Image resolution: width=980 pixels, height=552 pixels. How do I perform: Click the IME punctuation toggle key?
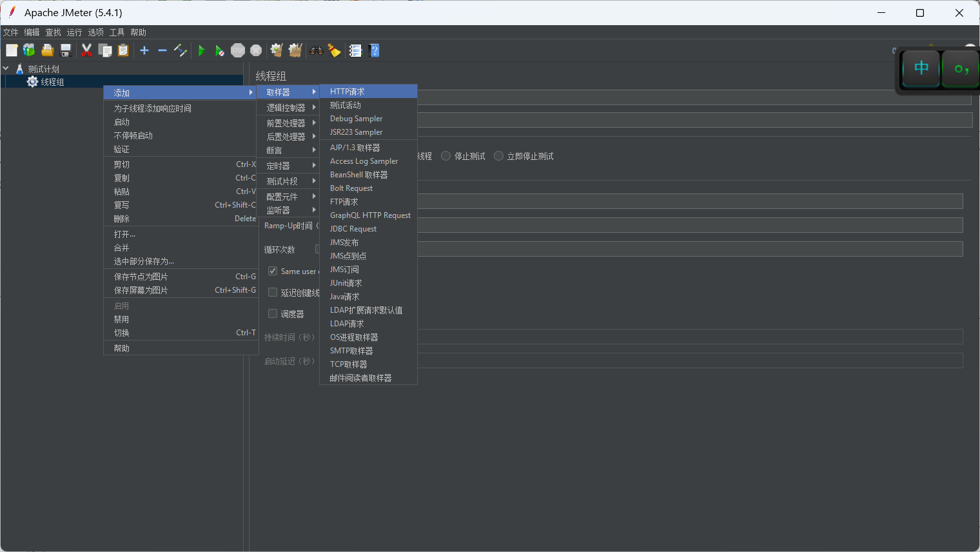click(x=961, y=68)
